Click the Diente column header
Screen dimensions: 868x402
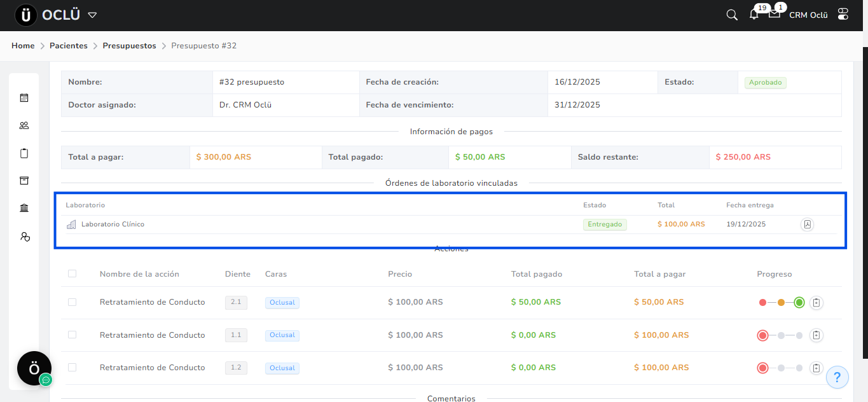tap(238, 274)
